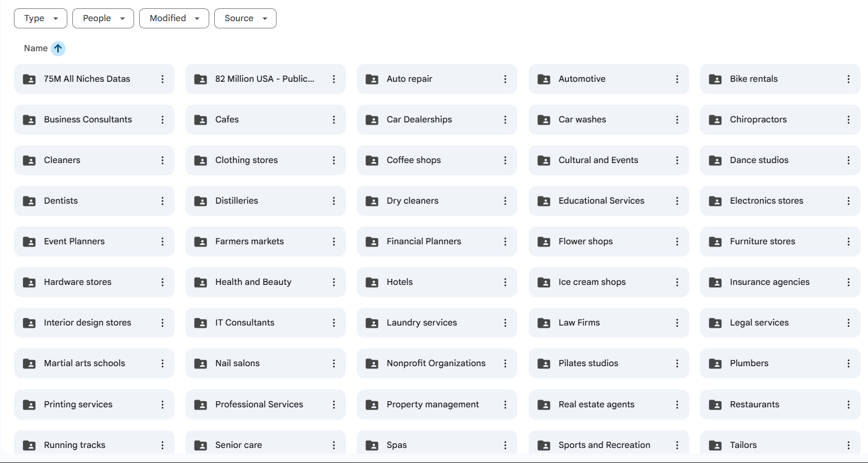Select the Ice cream shops folder
868x463 pixels.
point(609,282)
